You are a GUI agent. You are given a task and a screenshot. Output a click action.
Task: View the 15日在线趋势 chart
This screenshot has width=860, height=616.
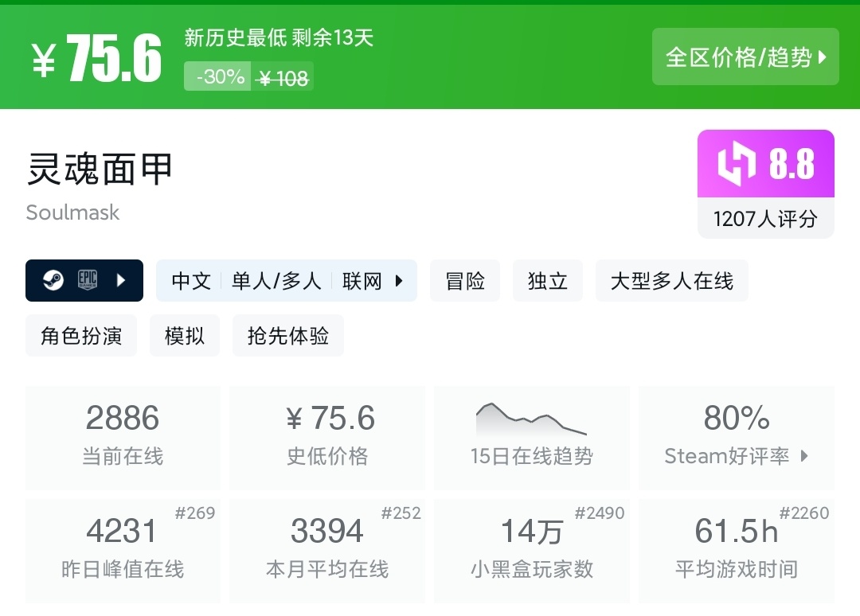531,437
